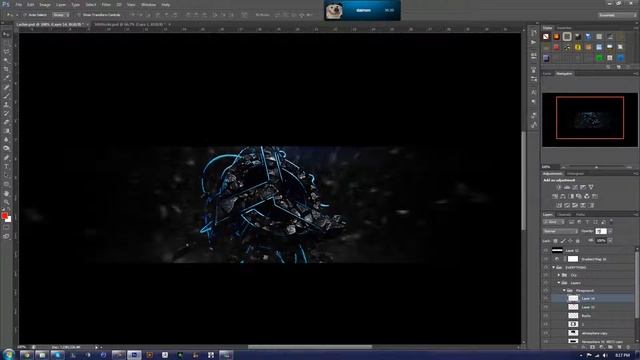This screenshot has height=360, width=640.
Task: Hide the Layer 32 layer
Action: tap(546, 251)
